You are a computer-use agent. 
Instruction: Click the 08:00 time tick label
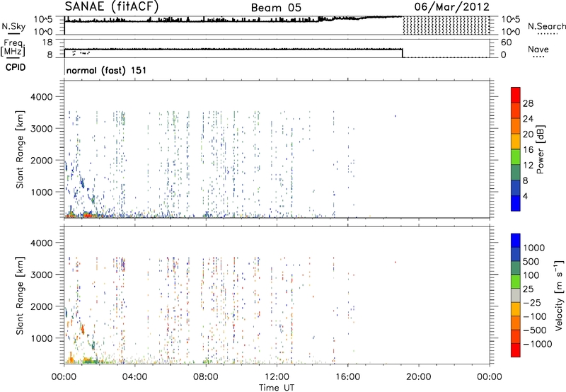click(x=206, y=377)
